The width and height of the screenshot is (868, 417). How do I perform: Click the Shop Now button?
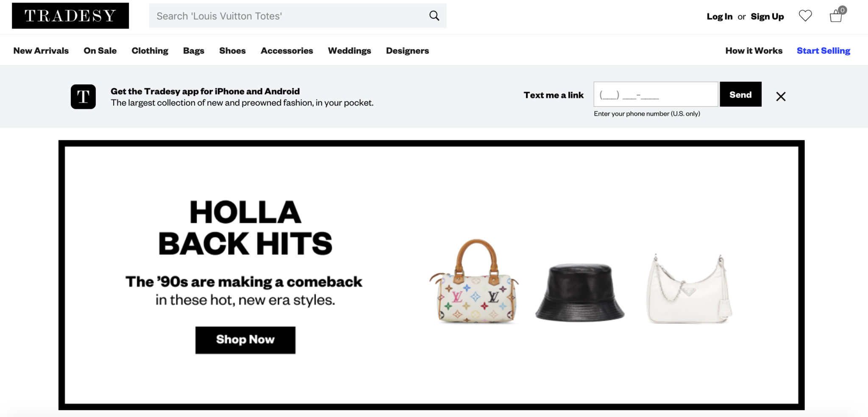pos(245,339)
